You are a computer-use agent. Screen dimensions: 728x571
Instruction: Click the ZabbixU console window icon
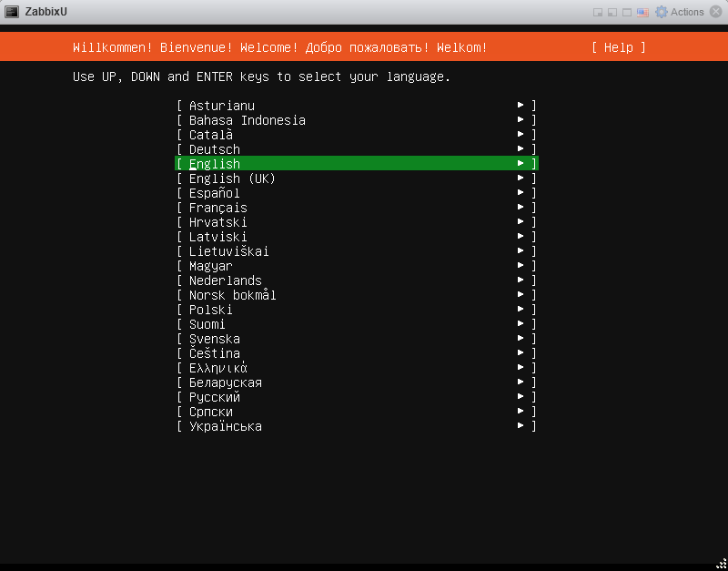point(12,12)
